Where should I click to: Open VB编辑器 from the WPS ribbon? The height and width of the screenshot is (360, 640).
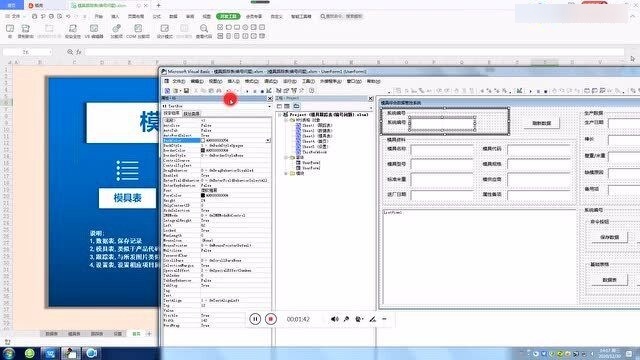tap(94, 31)
